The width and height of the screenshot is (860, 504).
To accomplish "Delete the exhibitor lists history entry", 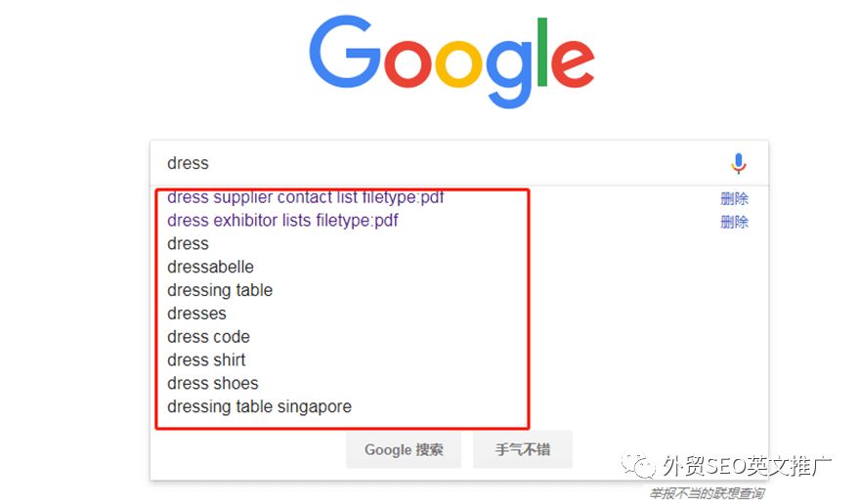I will coord(734,222).
